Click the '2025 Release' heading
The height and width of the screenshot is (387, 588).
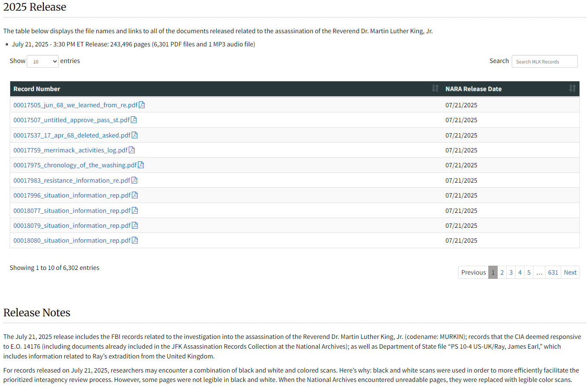[35, 7]
